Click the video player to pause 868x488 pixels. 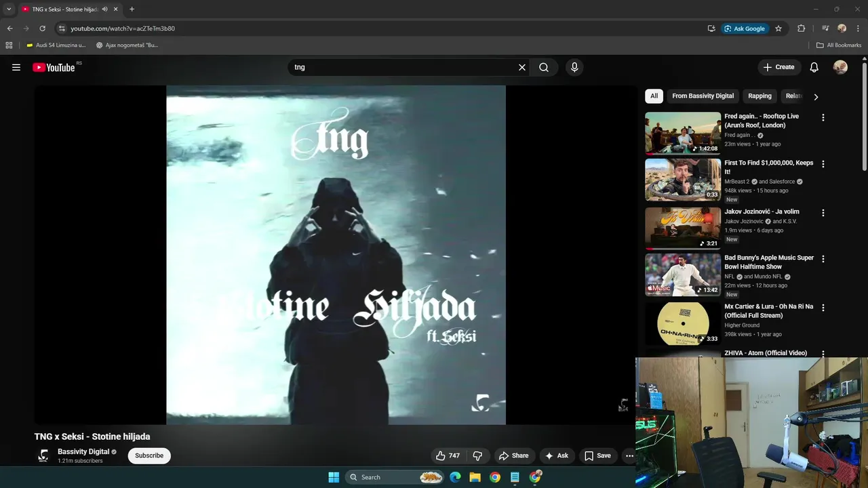[336, 255]
